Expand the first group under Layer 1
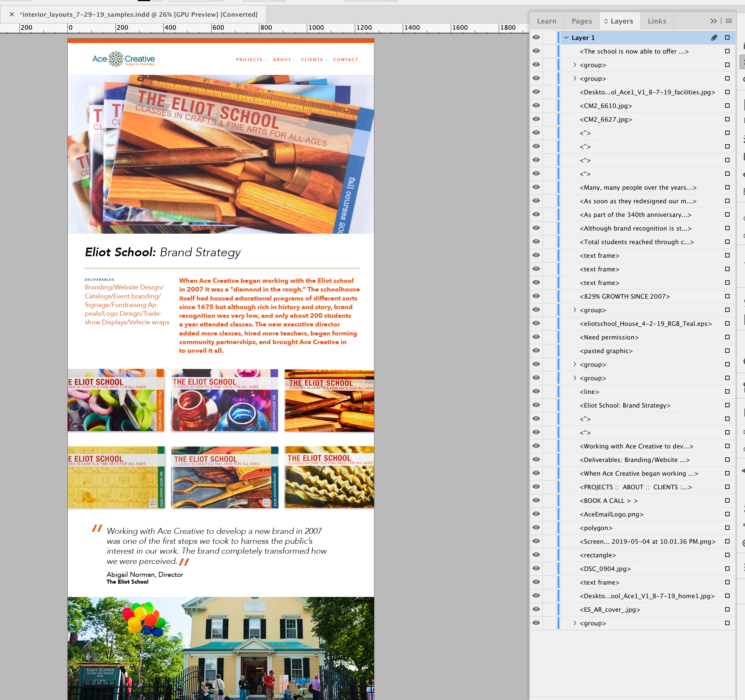Viewport: 745px width, 700px height. point(575,65)
